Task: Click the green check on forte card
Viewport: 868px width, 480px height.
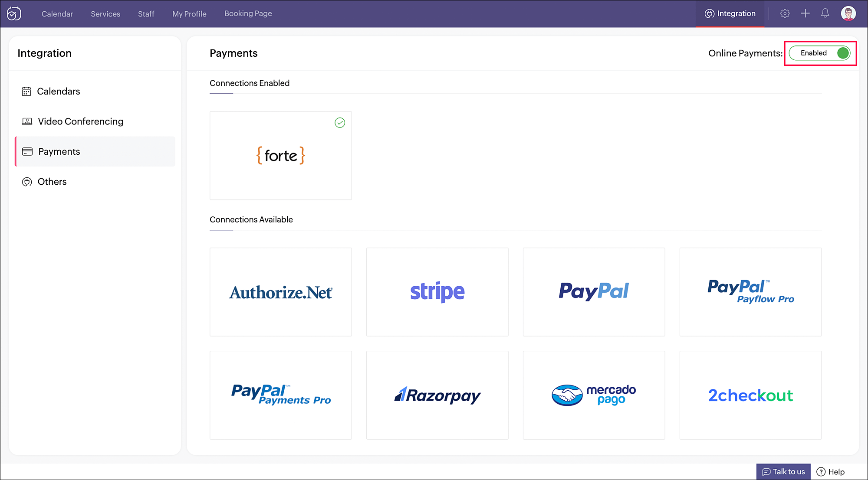Action: tap(340, 123)
